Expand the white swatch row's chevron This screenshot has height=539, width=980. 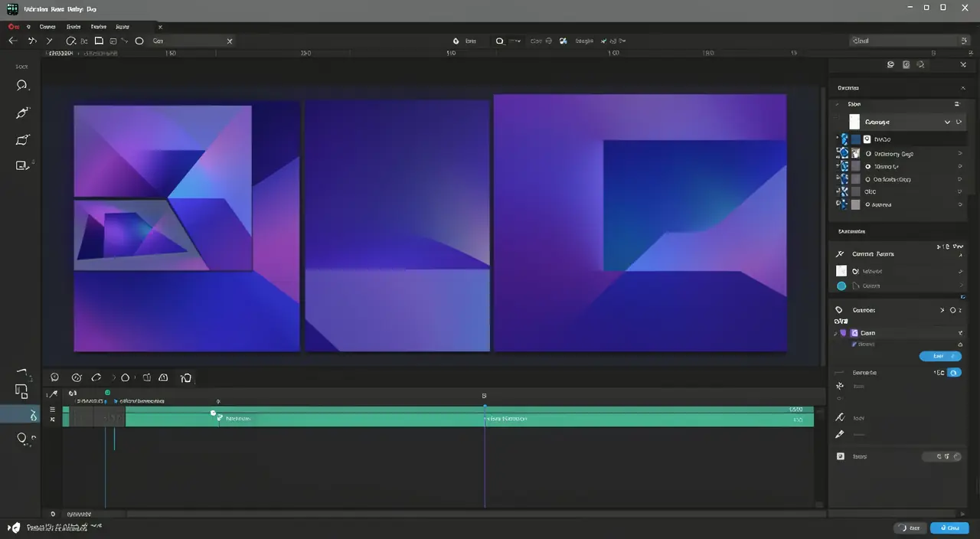pos(960,271)
